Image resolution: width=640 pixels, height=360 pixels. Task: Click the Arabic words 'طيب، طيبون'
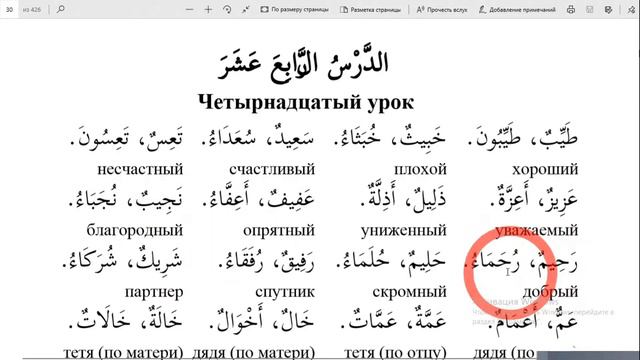523,137
